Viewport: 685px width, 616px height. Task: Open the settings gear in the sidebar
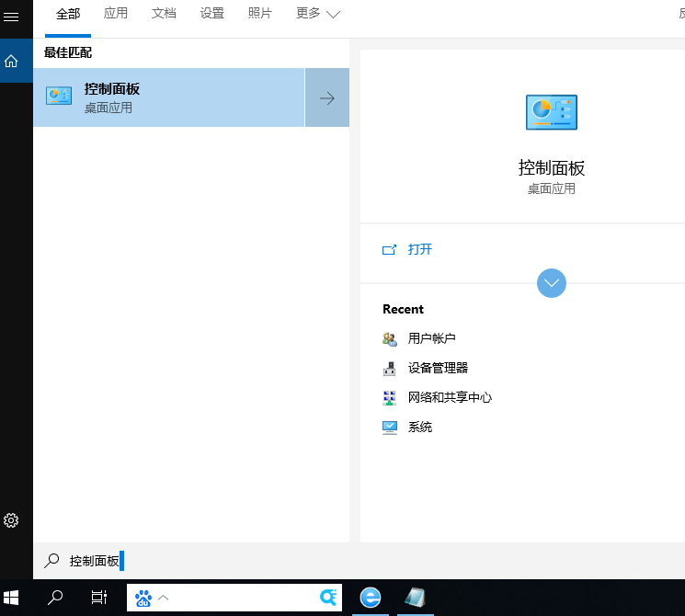pos(11,520)
